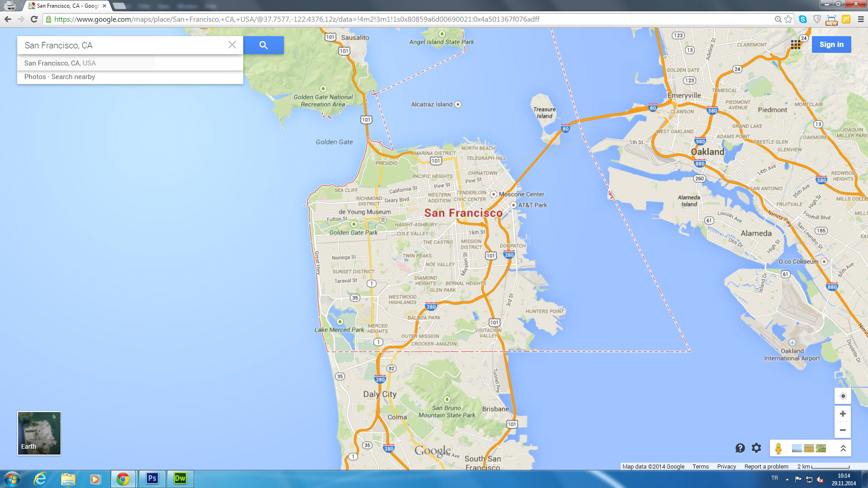Image resolution: width=868 pixels, height=488 pixels.
Task: Click the blue search magnifier button
Action: [x=264, y=45]
